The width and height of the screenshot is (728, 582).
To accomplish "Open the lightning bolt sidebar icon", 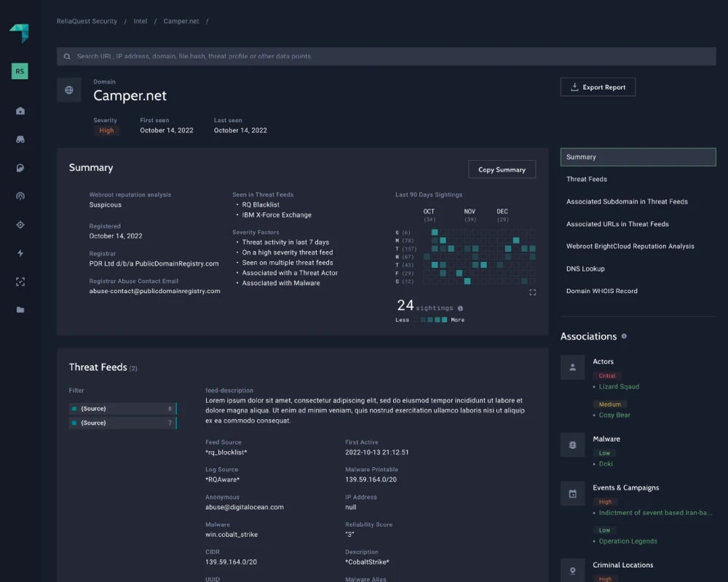I will [x=20, y=253].
